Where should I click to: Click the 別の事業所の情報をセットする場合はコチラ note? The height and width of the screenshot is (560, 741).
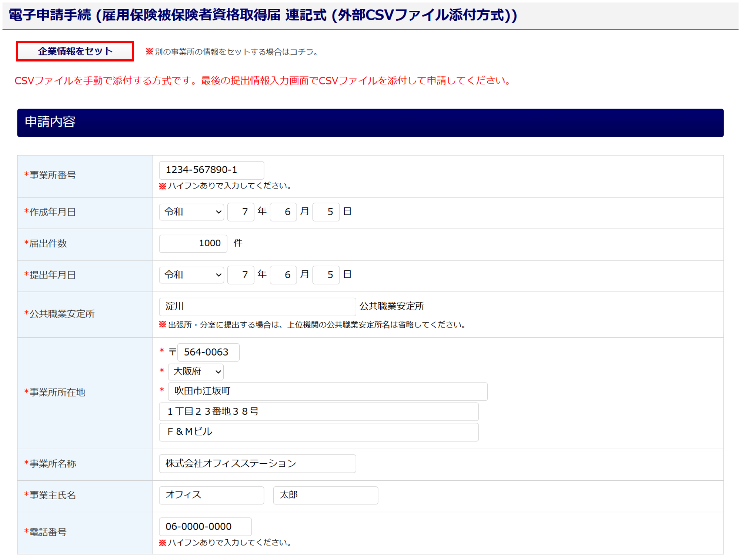232,52
